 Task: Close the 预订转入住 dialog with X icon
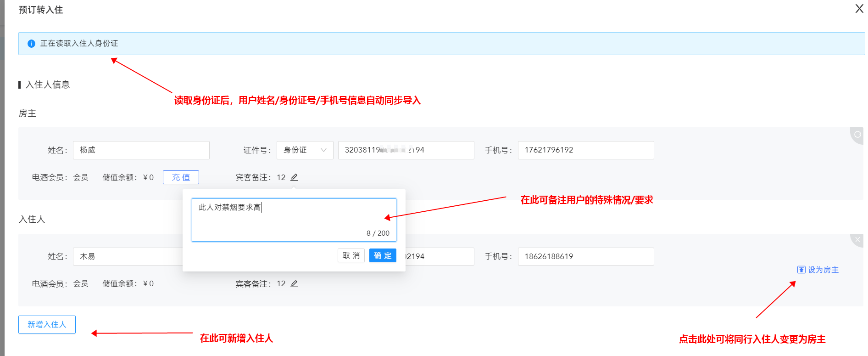[x=859, y=9]
